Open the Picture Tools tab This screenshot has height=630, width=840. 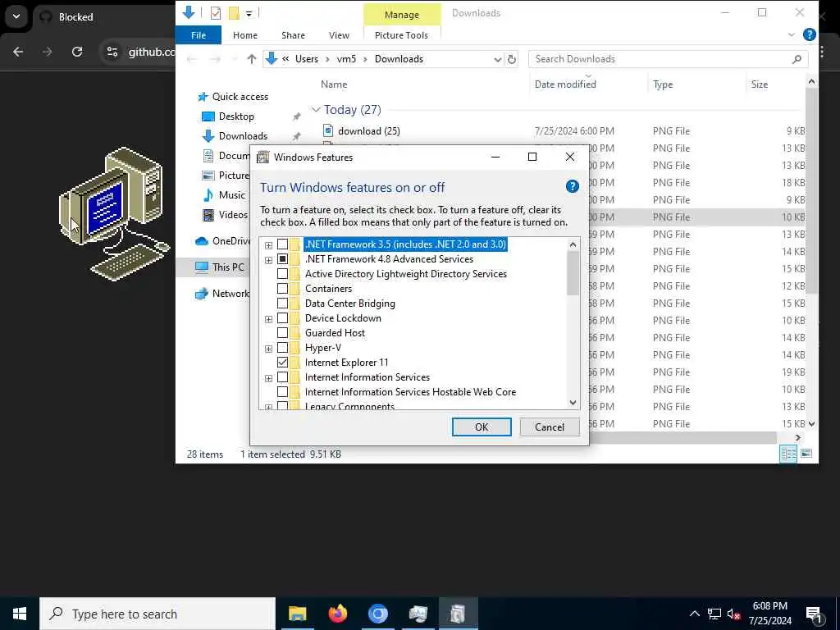401,35
